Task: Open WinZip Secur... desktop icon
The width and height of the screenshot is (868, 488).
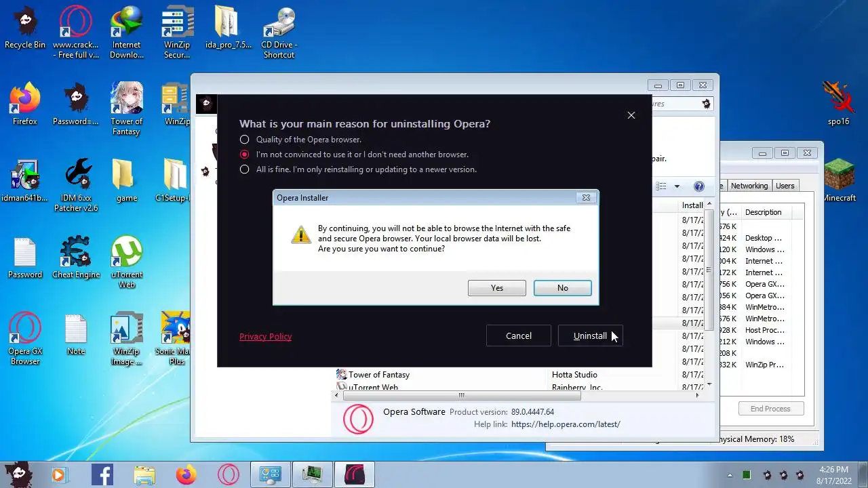Action: pyautogui.click(x=177, y=33)
